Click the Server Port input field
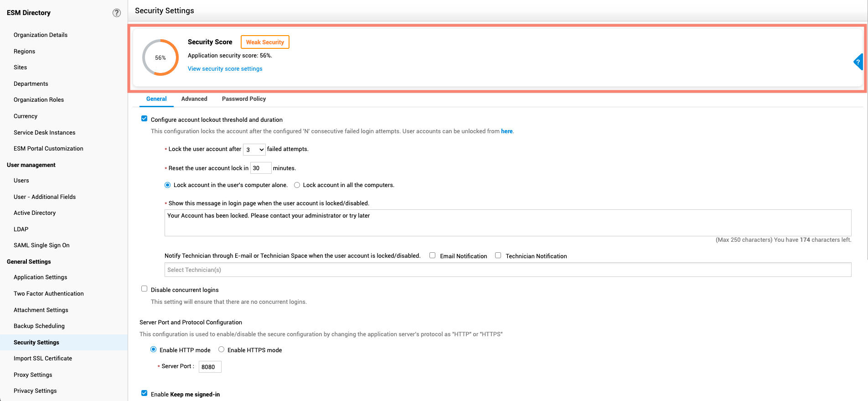The image size is (868, 401). click(210, 367)
